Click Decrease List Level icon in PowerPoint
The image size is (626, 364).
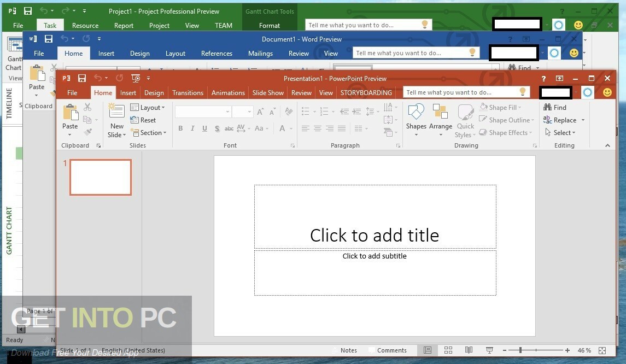pyautogui.click(x=344, y=111)
